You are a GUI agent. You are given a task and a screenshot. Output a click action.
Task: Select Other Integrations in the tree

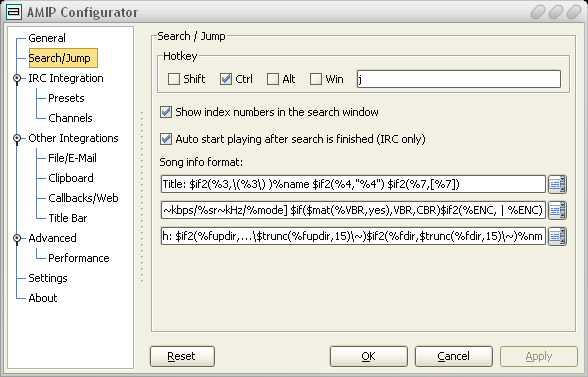(74, 138)
